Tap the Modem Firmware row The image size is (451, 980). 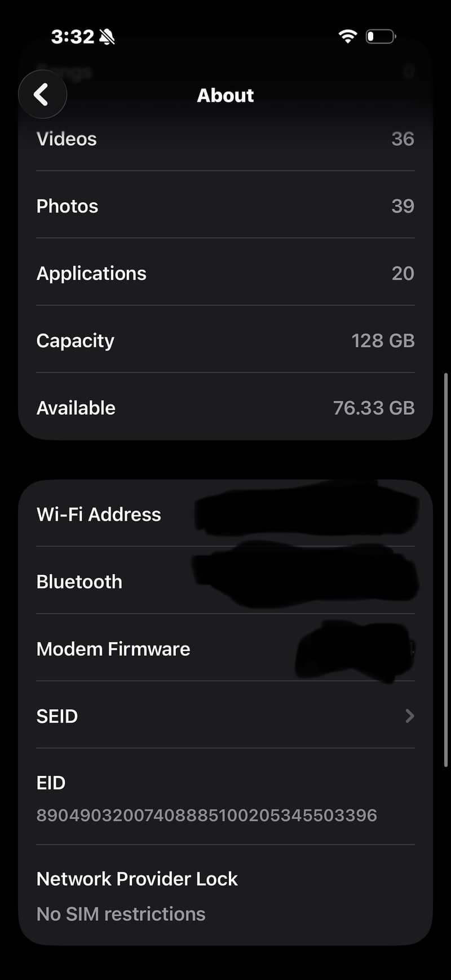coord(225,649)
